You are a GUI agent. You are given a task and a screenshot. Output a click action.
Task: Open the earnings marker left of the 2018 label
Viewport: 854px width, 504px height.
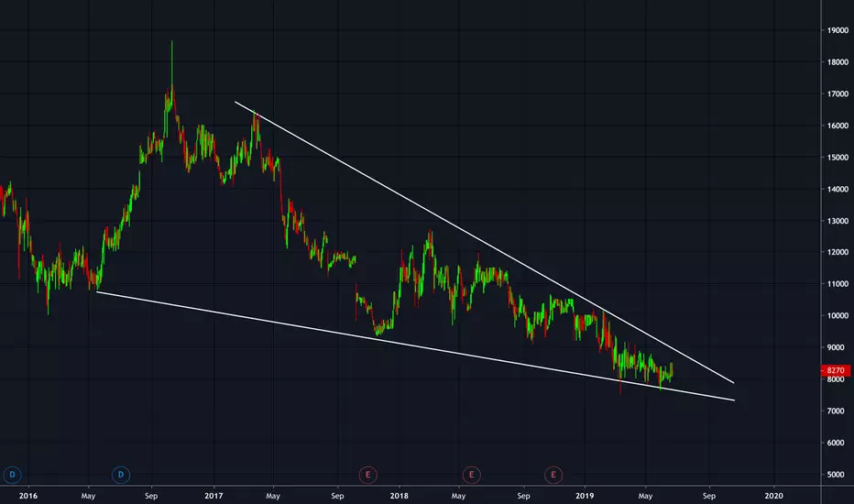(x=368, y=475)
